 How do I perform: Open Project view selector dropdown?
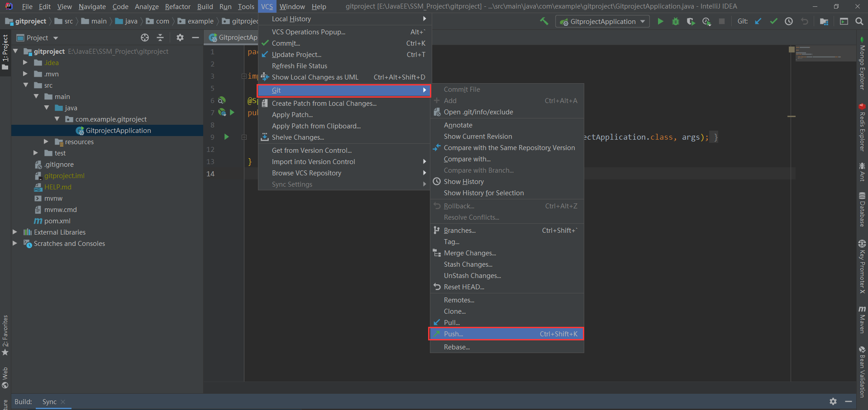37,38
